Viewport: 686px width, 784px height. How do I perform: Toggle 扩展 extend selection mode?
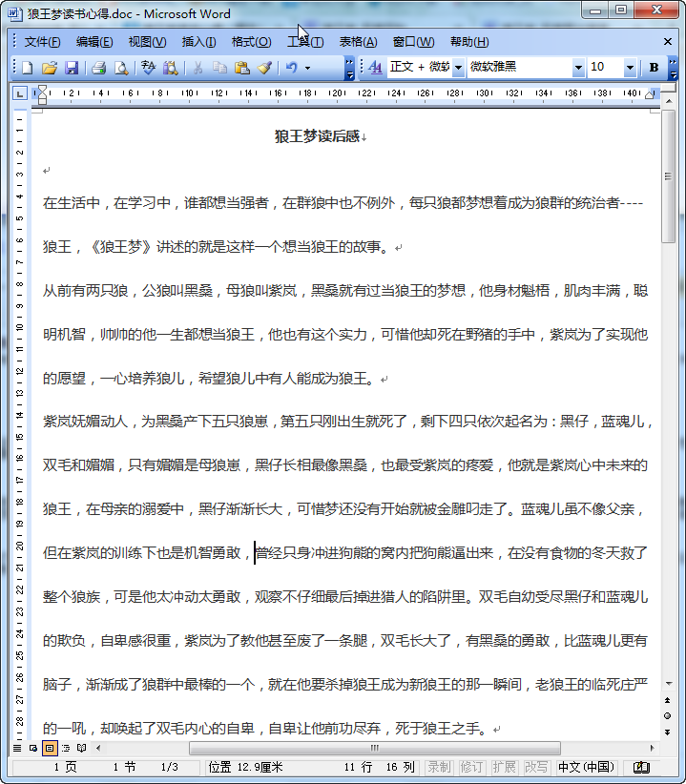(x=504, y=767)
